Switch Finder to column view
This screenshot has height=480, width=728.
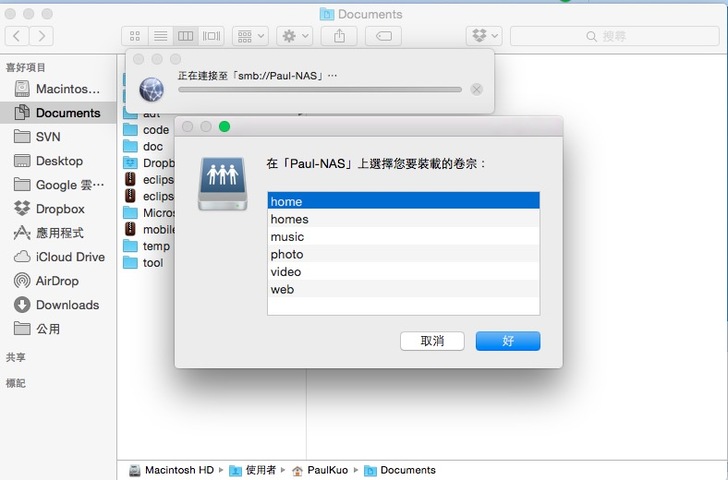(186, 36)
